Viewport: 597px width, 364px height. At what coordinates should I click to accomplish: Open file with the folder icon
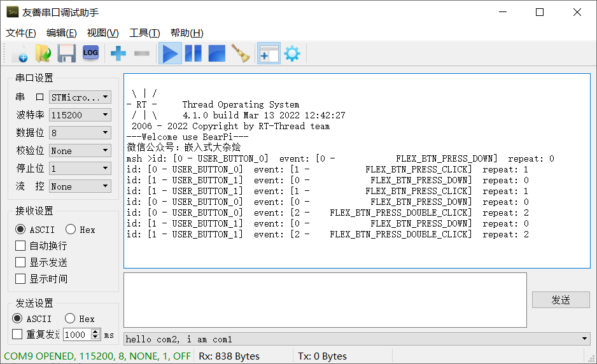(x=43, y=53)
